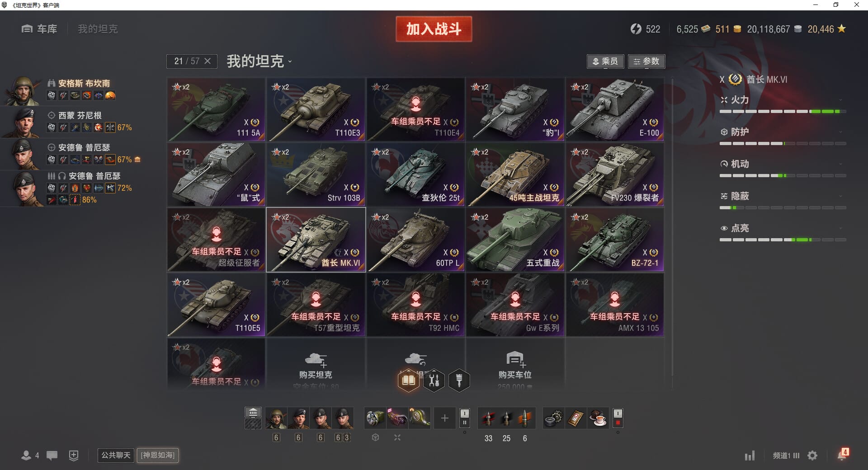The image size is (868, 470).
Task: Switch to the 车库 garage tab
Action: [x=39, y=29]
